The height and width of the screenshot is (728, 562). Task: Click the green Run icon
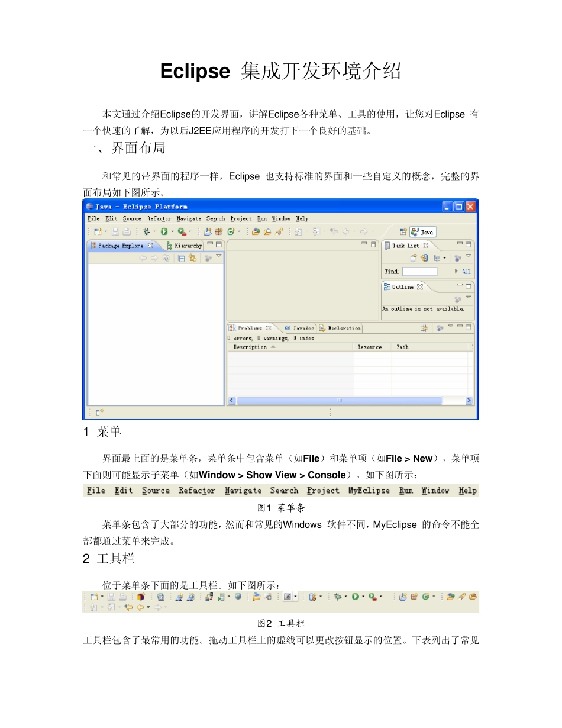click(164, 232)
